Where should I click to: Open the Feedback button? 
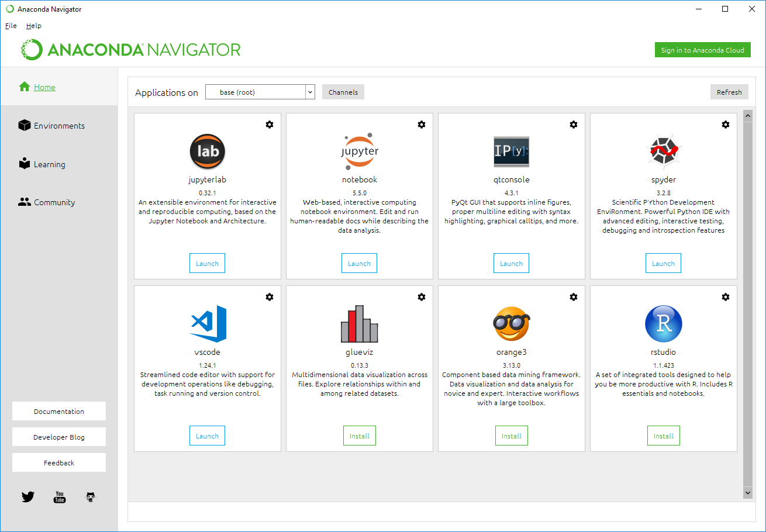[x=59, y=462]
